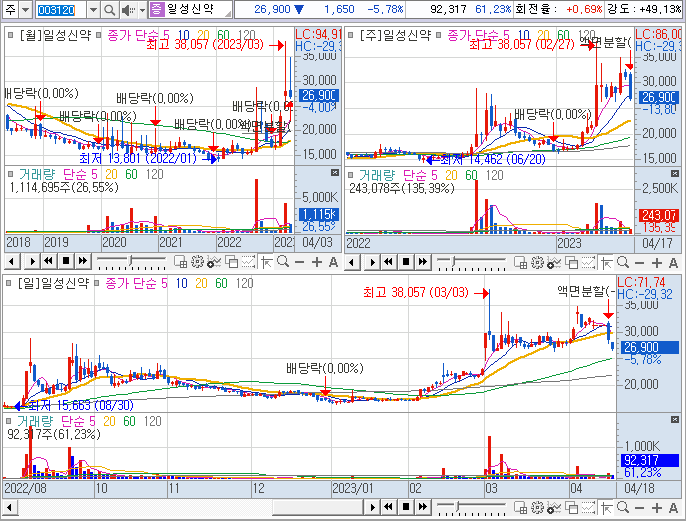Toggle the square before [월]일성신약
This screenshot has width=686, height=521.
10,35
